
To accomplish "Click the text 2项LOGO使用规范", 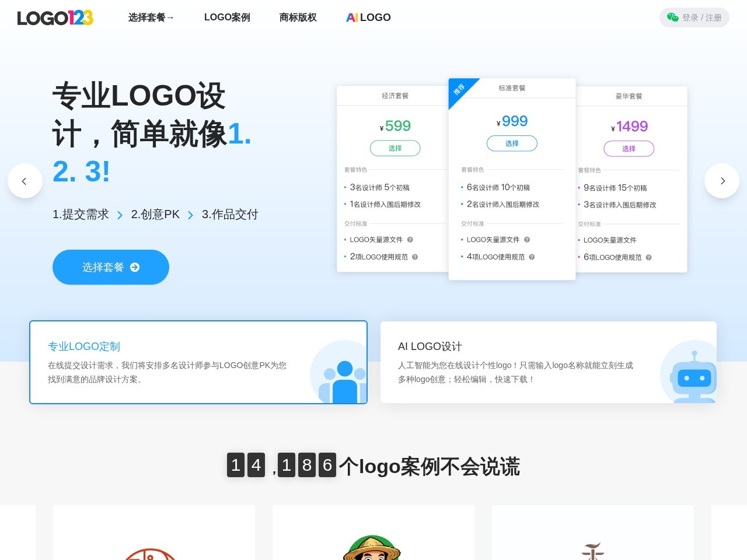I will (x=379, y=257).
